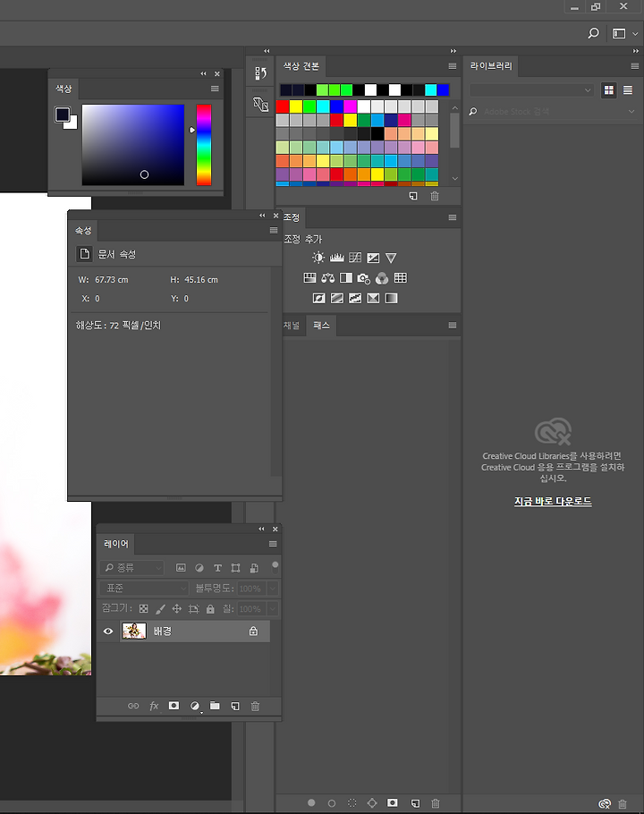Screen dimensions: 644x814
Task: Open the collapsed panel icon below History
Action: tap(260, 105)
